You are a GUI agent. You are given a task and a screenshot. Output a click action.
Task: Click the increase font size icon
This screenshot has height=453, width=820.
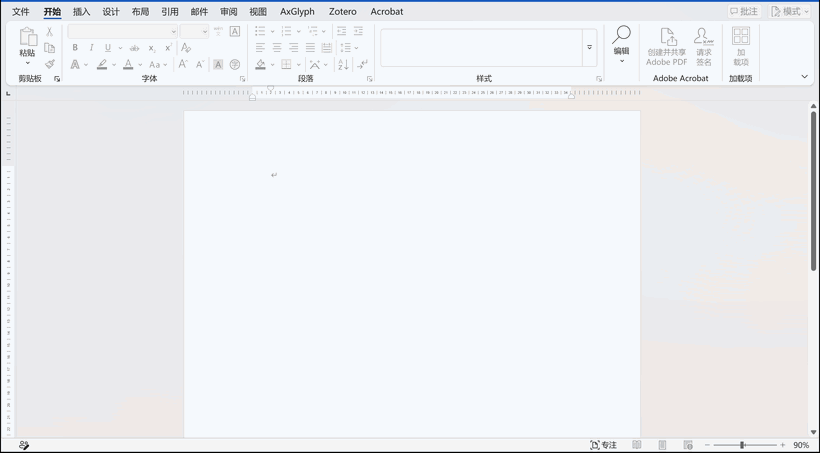[x=183, y=64]
